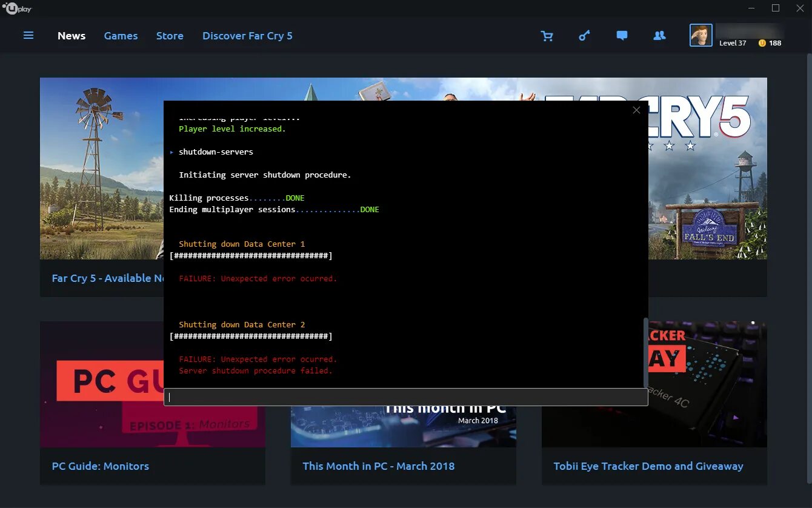This screenshot has height=508, width=812.
Task: Open Tobii Eye Tracker Demo and Giveaway
Action: click(x=648, y=466)
